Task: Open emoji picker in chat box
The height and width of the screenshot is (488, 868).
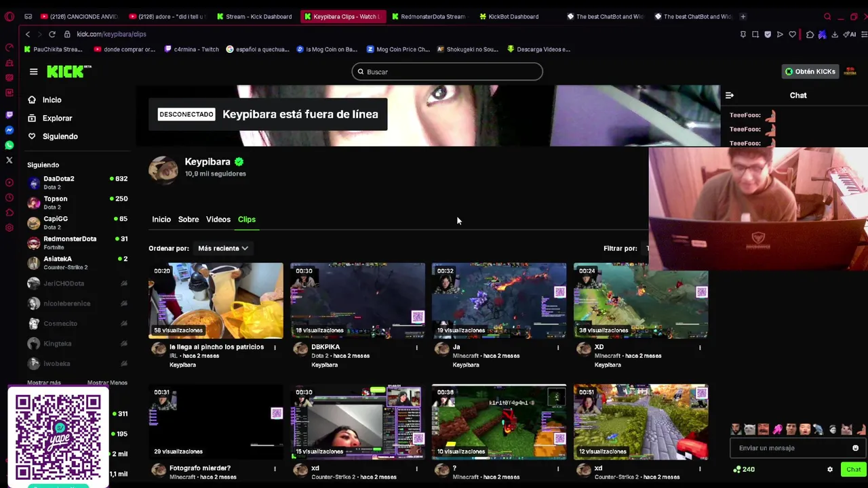Action: (855, 448)
